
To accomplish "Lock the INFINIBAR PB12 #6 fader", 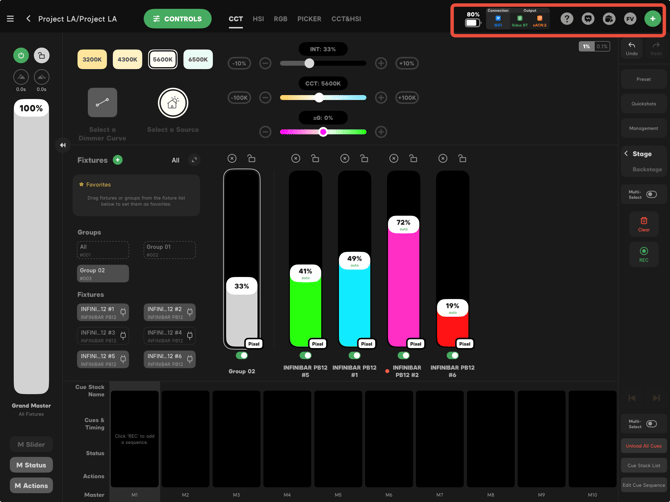I will tap(462, 159).
